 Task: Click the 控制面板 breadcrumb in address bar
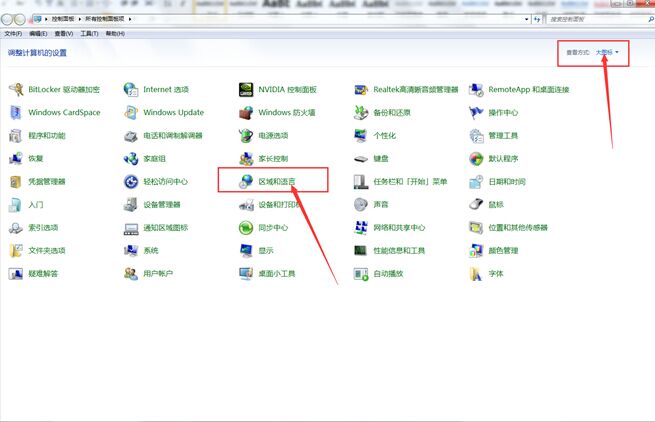[x=63, y=19]
